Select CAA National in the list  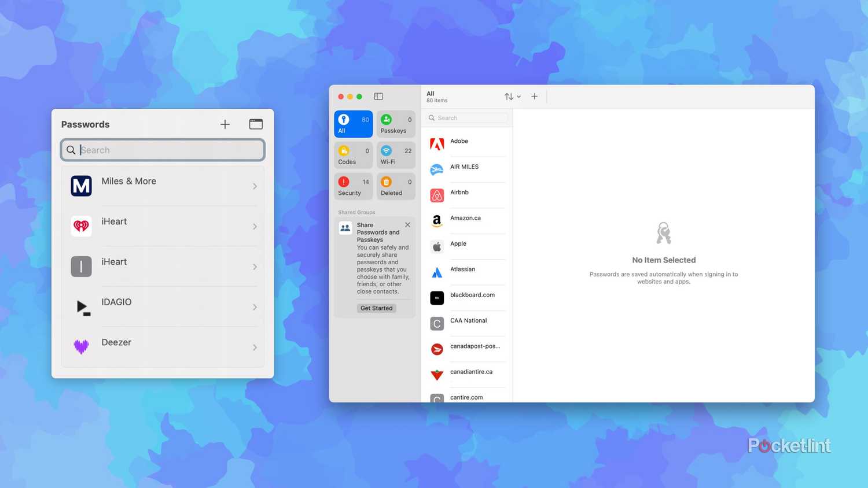point(467,323)
